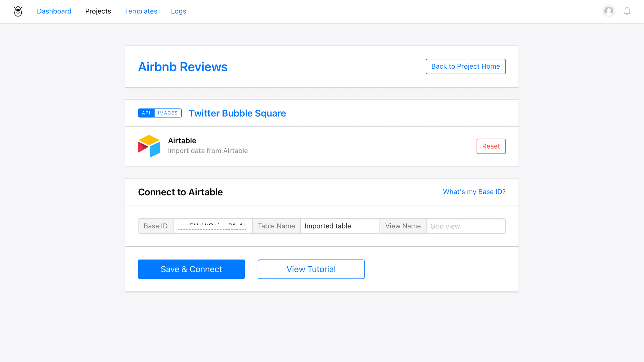The height and width of the screenshot is (362, 644).
Task: Focus the Table Name input field
Action: [340, 226]
